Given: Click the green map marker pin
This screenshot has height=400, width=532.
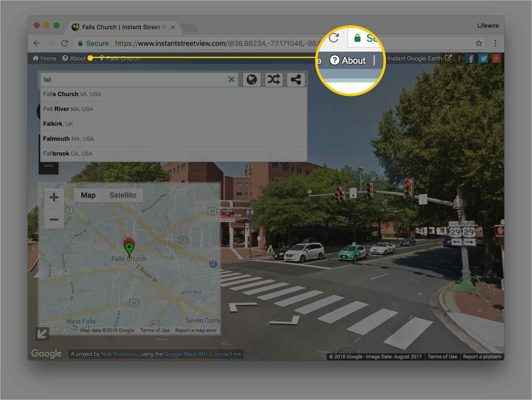Looking at the screenshot, I should 129,249.
